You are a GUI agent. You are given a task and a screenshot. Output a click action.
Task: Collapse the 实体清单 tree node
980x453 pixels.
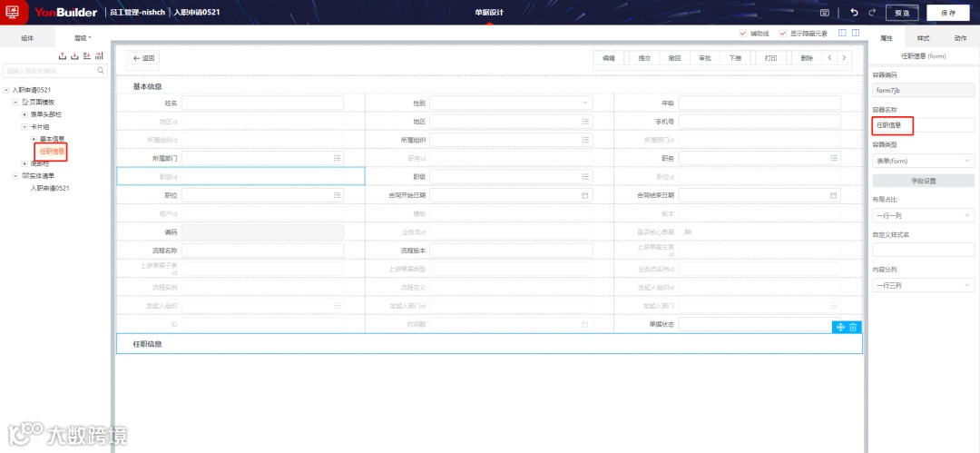pos(15,176)
